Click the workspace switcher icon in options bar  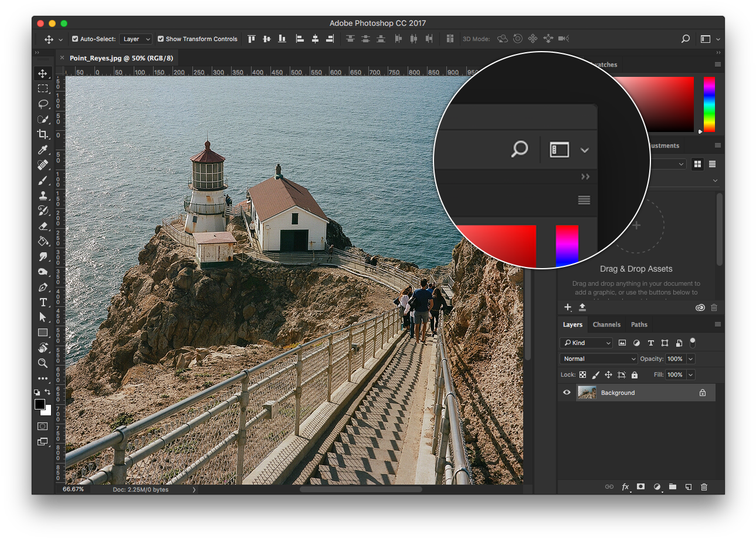tap(706, 39)
